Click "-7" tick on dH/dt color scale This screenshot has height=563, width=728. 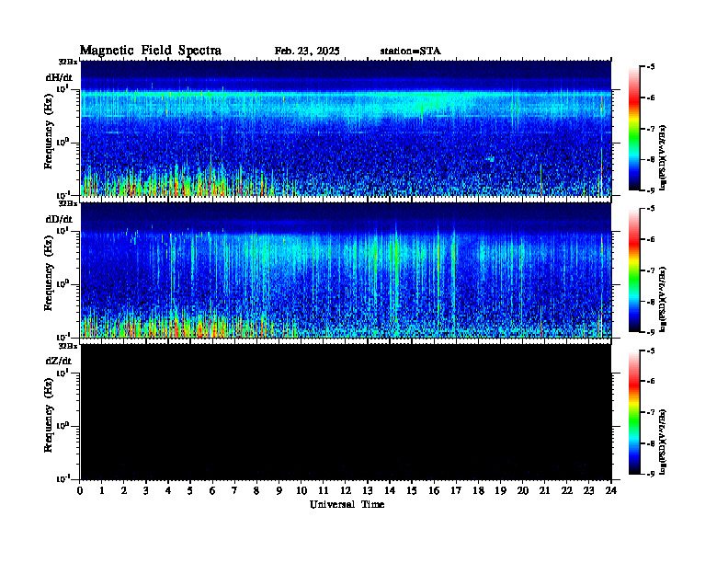[x=651, y=129]
